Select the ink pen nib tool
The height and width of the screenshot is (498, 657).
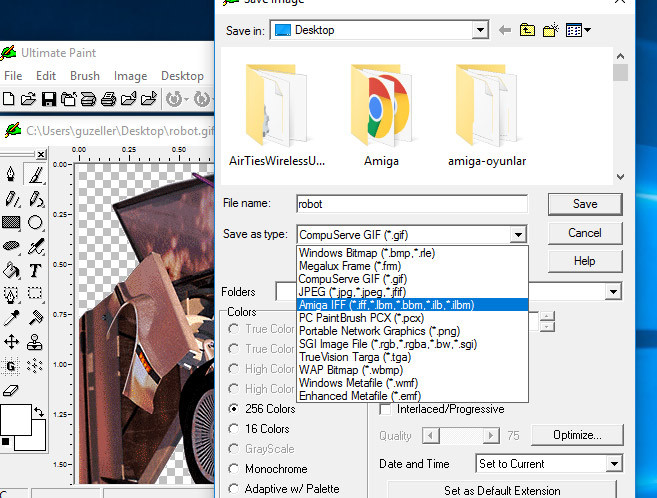click(11, 174)
